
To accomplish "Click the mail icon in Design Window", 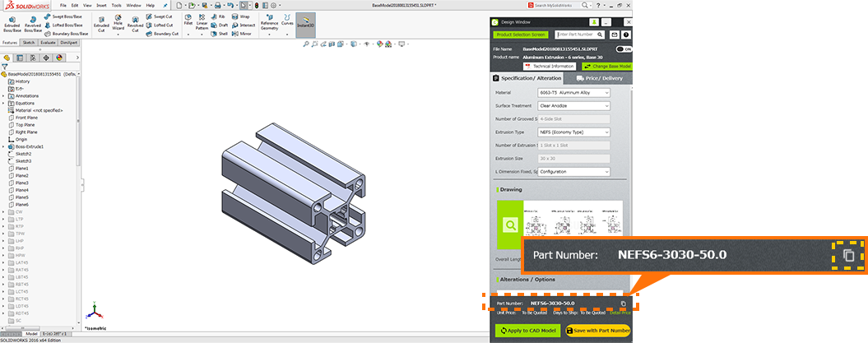I will pyautogui.click(x=614, y=35).
